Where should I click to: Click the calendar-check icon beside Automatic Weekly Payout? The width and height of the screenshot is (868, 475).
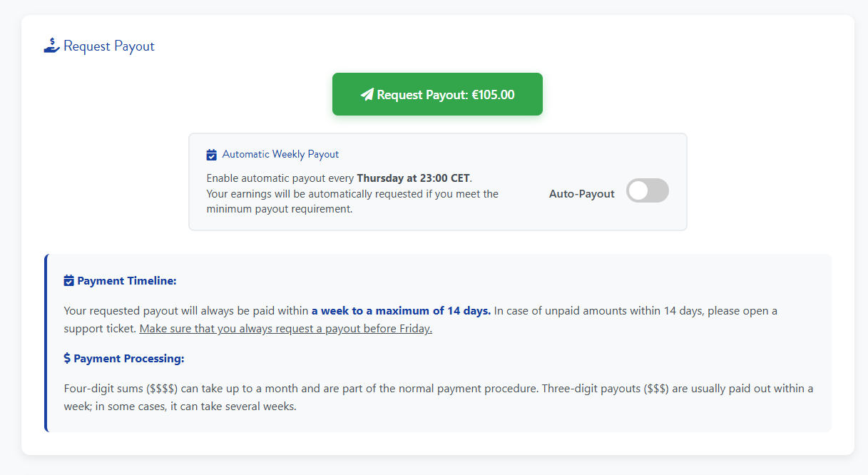click(x=211, y=154)
